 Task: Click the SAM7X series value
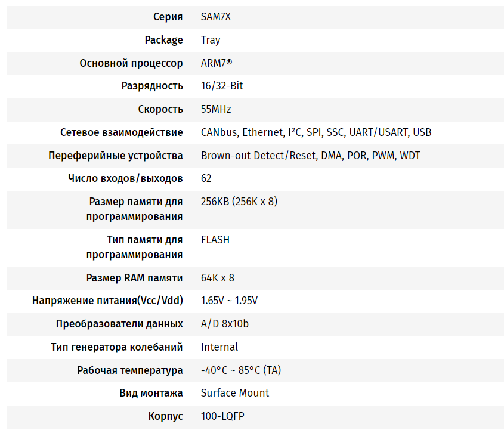(215, 17)
